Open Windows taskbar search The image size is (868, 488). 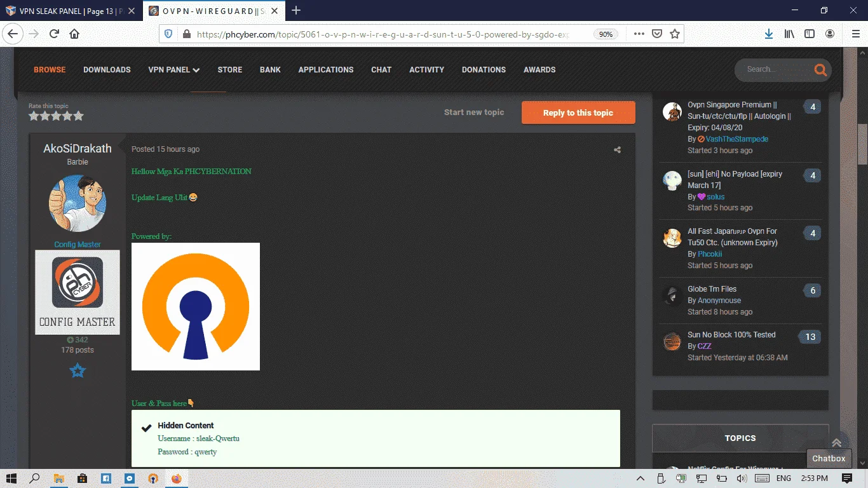34,478
